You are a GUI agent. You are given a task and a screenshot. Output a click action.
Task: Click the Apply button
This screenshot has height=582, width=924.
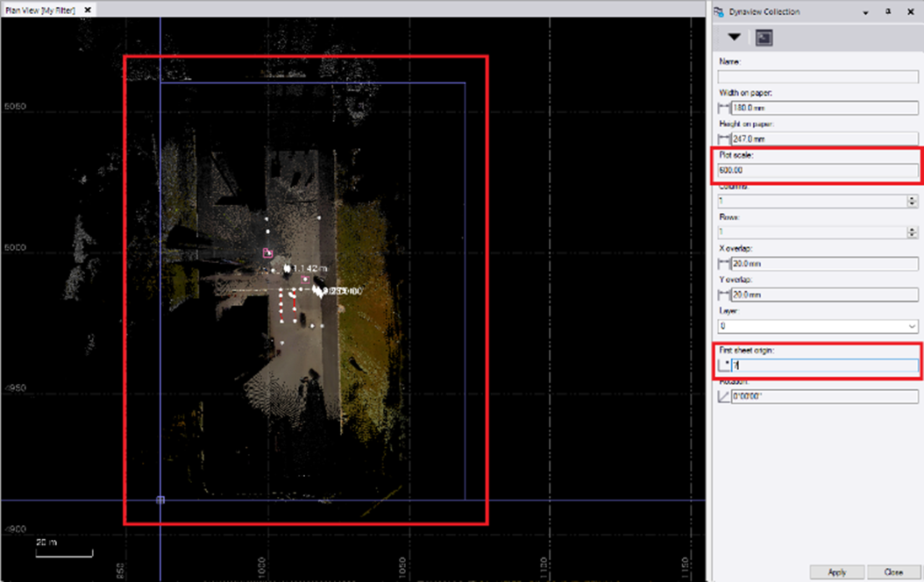click(x=836, y=571)
